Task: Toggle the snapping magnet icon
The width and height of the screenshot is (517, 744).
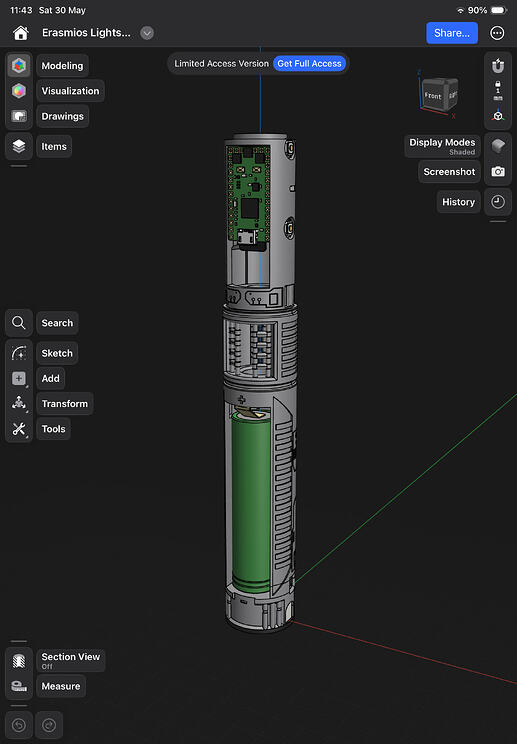Action: pyautogui.click(x=498, y=65)
